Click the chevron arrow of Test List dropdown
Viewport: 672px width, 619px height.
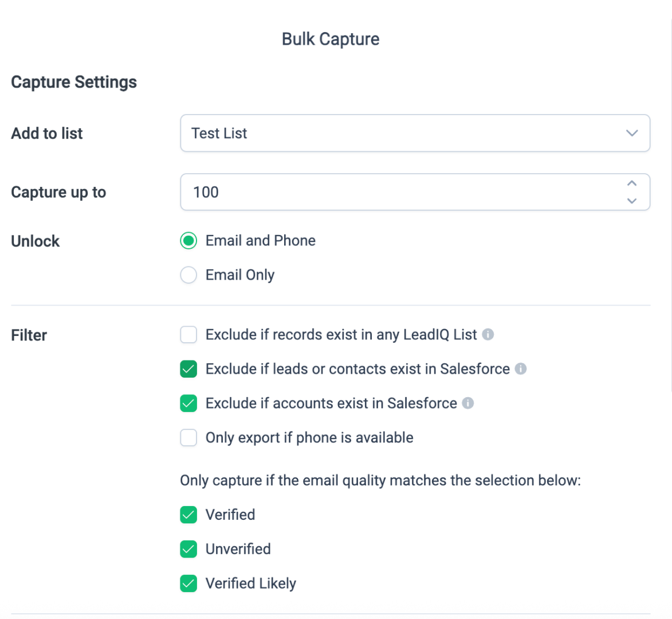(632, 133)
